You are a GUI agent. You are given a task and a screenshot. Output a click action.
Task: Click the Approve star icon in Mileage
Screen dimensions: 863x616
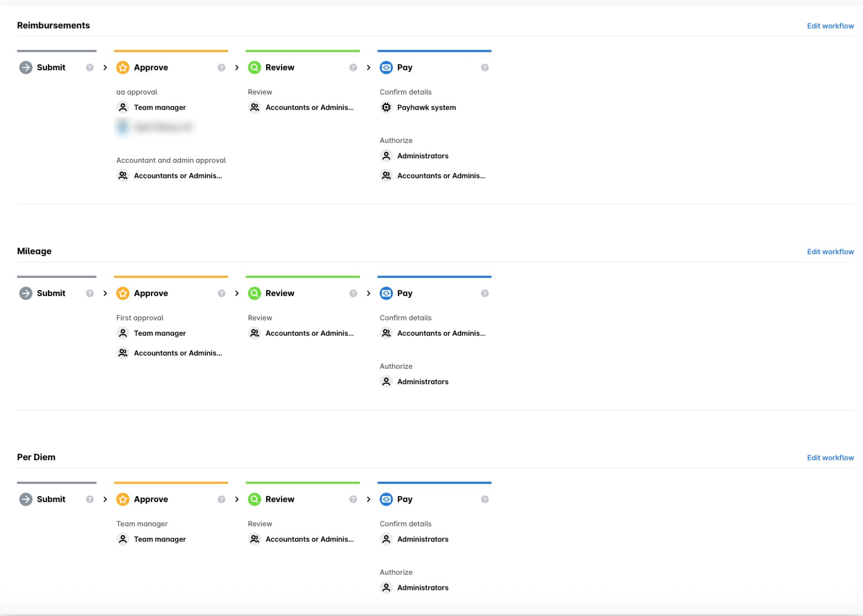point(123,293)
